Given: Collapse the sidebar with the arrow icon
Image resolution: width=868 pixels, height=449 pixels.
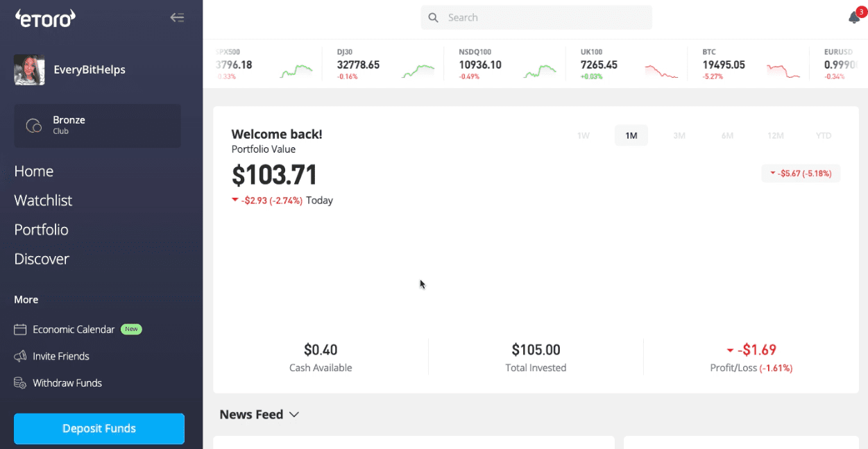Looking at the screenshot, I should point(177,17).
